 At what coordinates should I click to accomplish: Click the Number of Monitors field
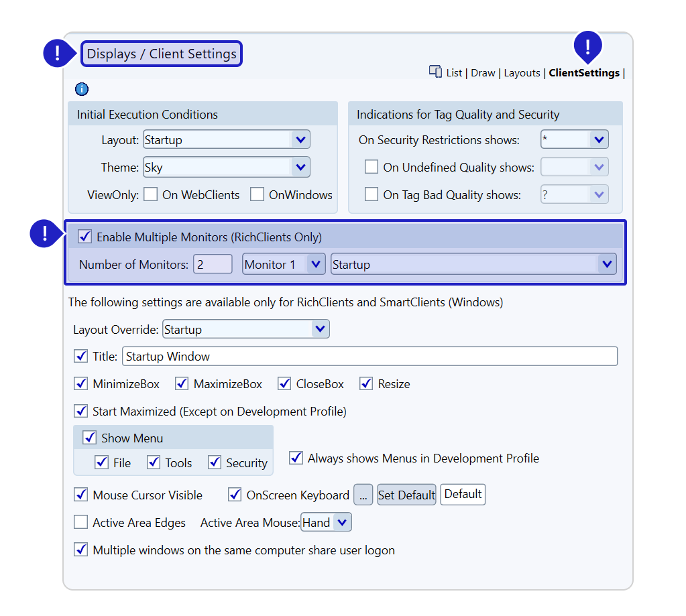pos(213,265)
